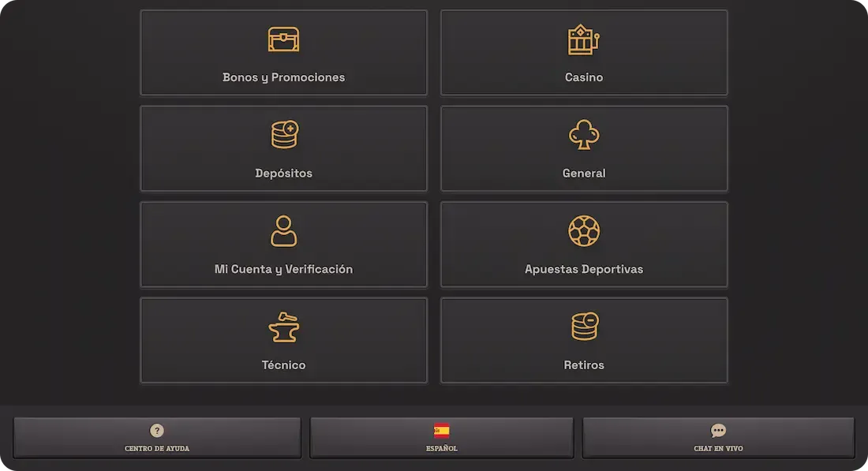This screenshot has height=471, width=868.
Task: Change language using the Español selector
Action: 441,438
